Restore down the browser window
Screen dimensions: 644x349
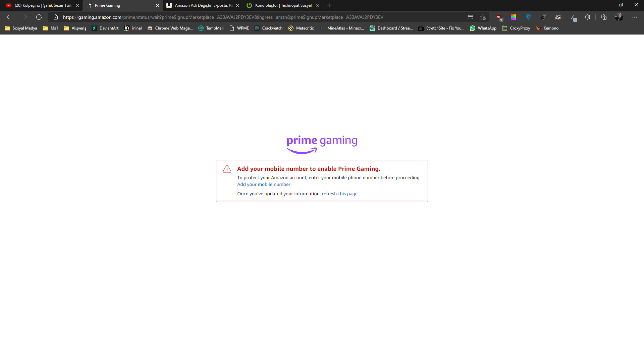[x=621, y=5]
